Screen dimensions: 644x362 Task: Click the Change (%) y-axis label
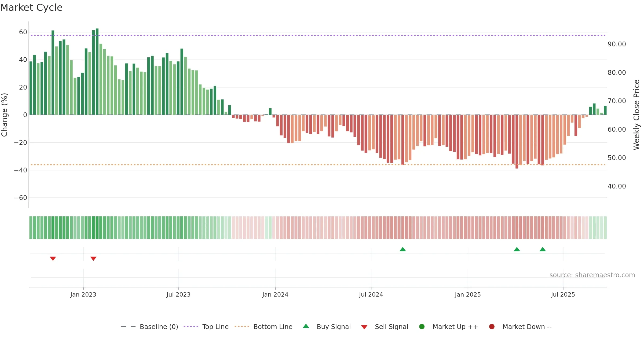tap(4, 115)
